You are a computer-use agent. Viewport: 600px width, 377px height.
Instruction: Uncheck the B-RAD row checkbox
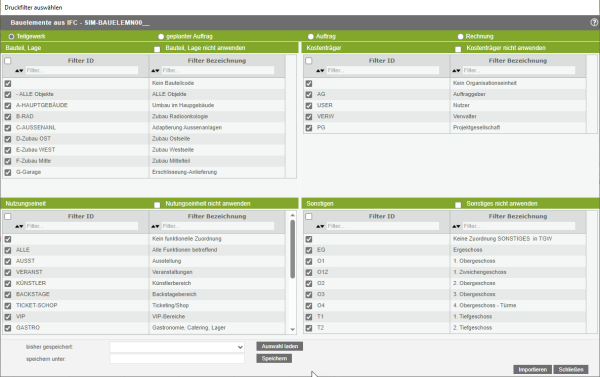click(8, 117)
